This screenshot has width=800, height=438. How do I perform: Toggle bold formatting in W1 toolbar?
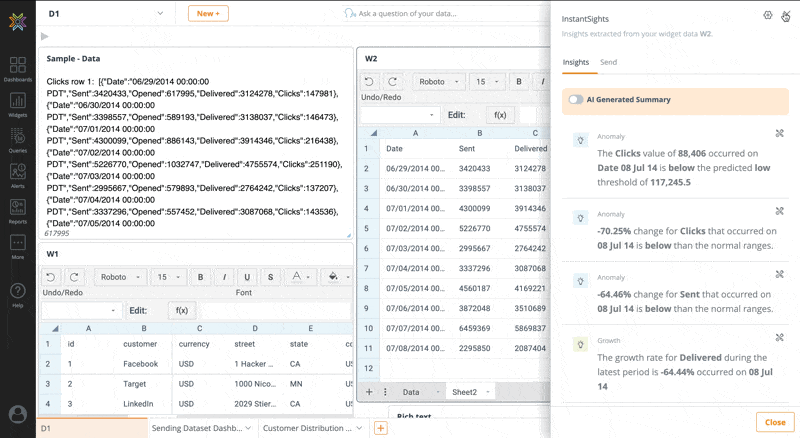(200, 277)
